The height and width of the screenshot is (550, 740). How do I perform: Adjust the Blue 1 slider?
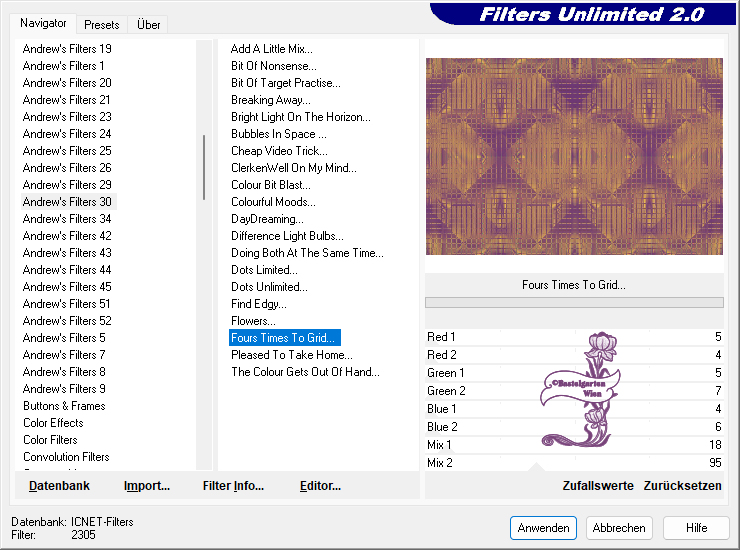coord(574,409)
